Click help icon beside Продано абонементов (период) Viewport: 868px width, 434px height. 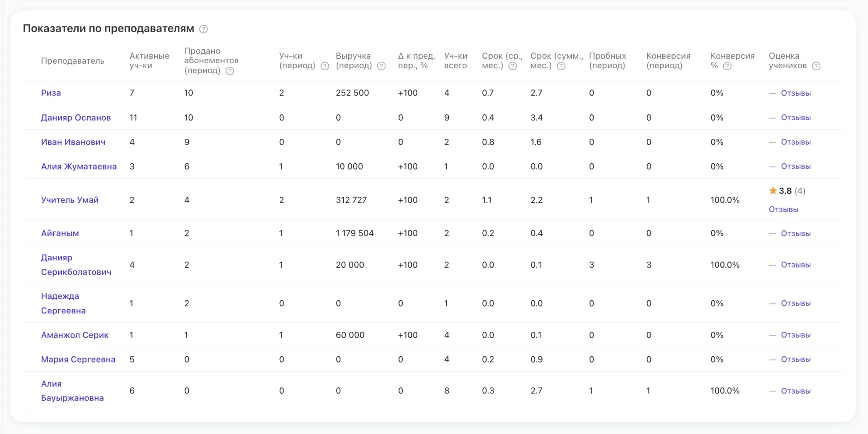pyautogui.click(x=230, y=71)
